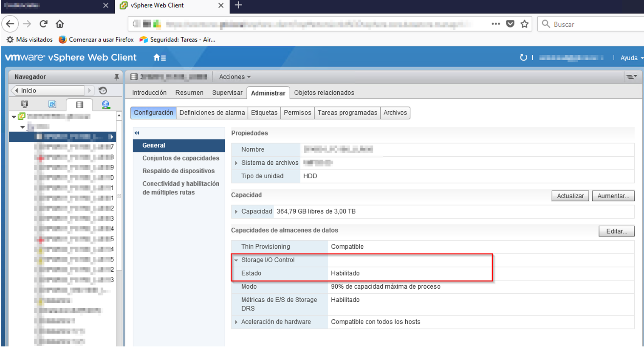Switch to the Supervisar tab
Screen dimensions: 644x360
[227, 93]
